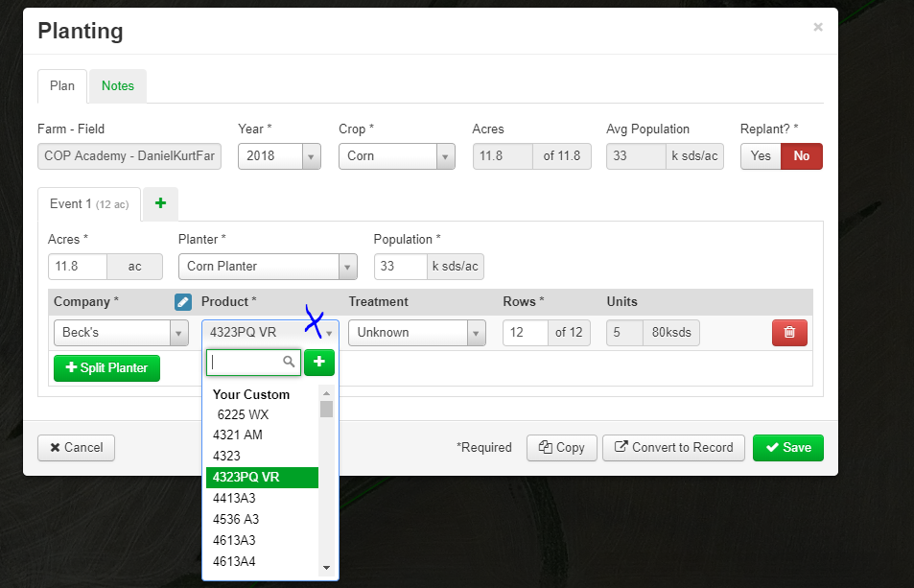The image size is (914, 588).
Task: Set Replant to No
Action: click(802, 156)
